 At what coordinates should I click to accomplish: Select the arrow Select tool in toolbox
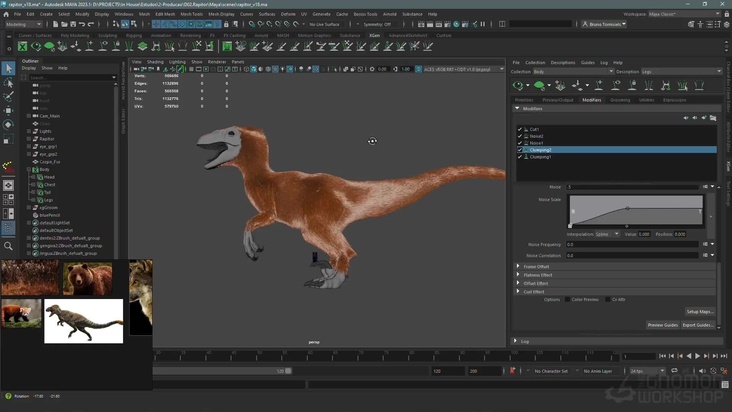8,68
